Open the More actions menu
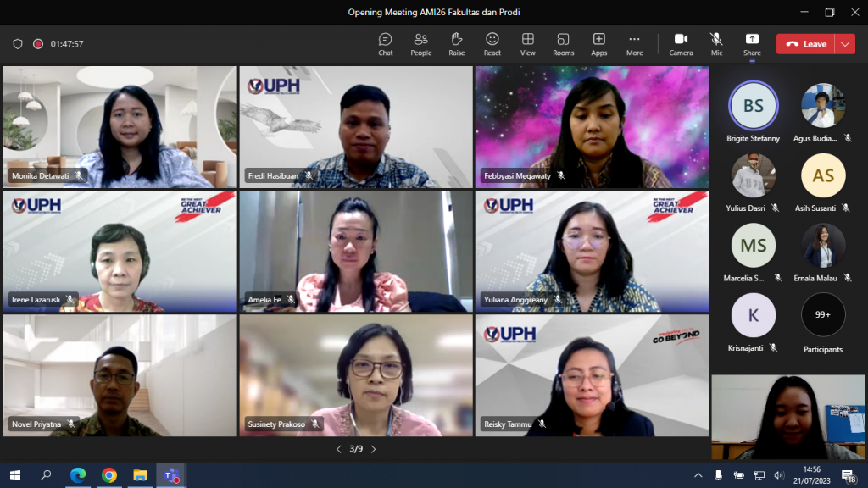Screen dimensions: 868x488 coord(634,44)
